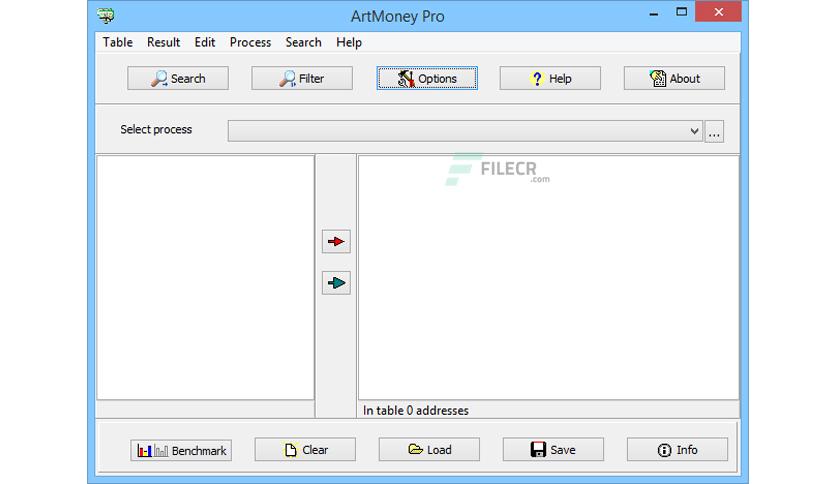Open the Process menu
The image size is (836, 484).
250,42
